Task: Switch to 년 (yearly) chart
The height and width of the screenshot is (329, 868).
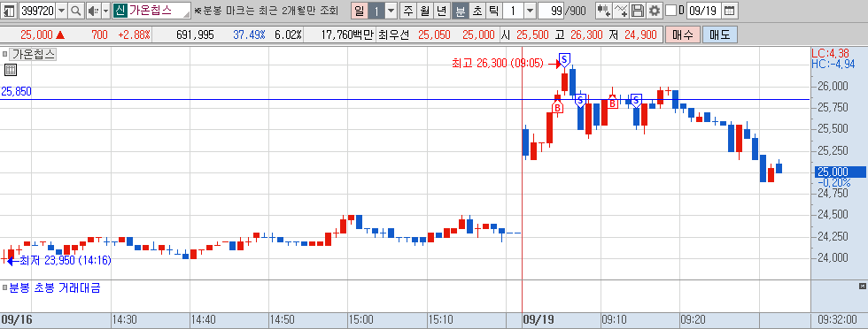Action: point(442,10)
